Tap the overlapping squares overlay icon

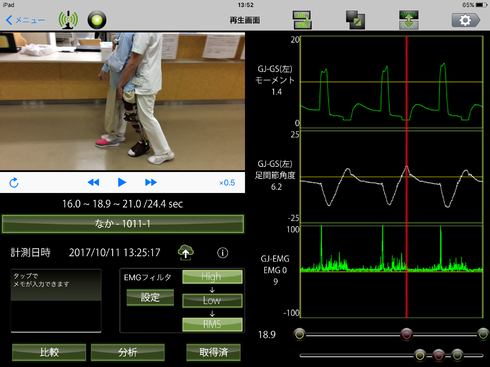(355, 20)
